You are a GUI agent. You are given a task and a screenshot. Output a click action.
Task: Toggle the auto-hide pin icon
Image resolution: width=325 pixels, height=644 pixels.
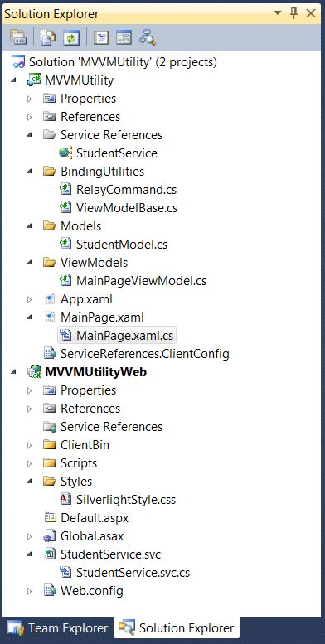293,13
